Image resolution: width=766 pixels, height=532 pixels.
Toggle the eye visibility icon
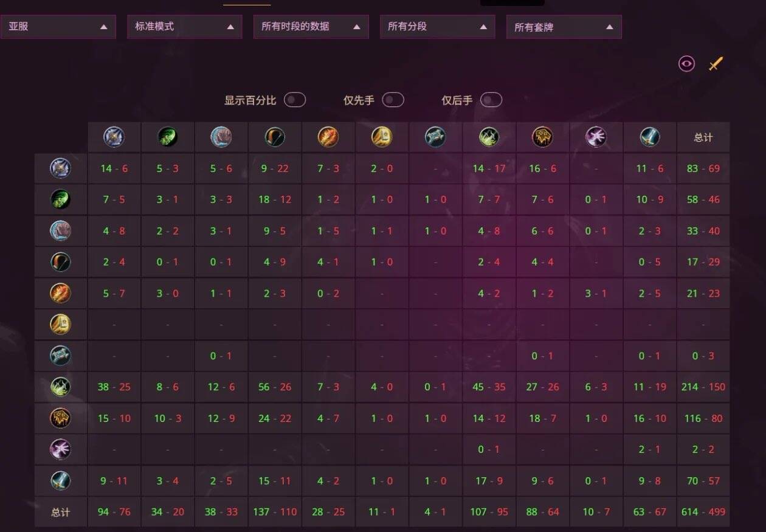pyautogui.click(x=686, y=63)
